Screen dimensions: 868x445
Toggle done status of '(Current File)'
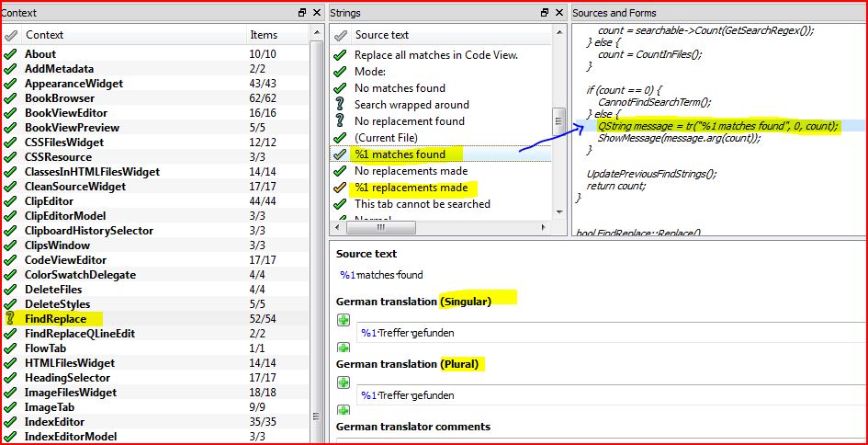click(x=340, y=137)
